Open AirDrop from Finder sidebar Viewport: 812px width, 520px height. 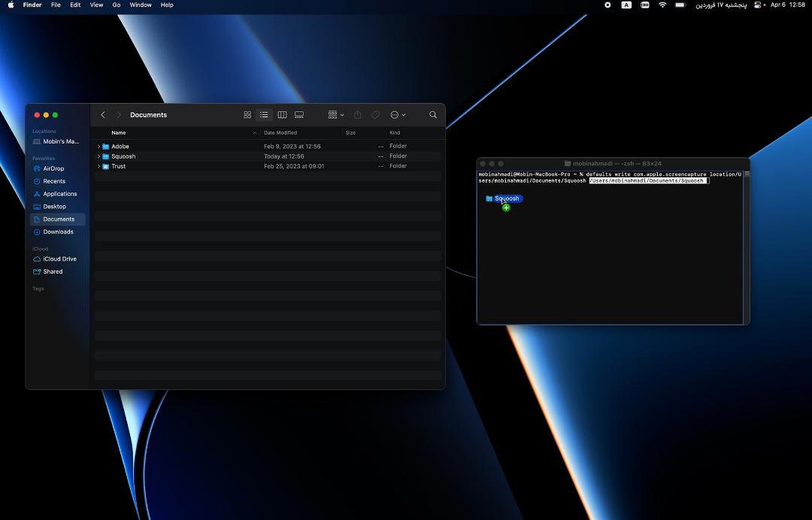[x=56, y=168]
